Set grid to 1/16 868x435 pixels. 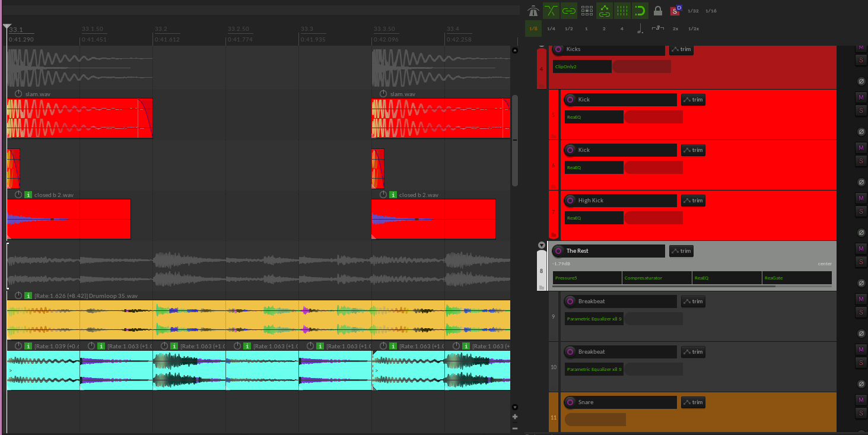click(711, 11)
